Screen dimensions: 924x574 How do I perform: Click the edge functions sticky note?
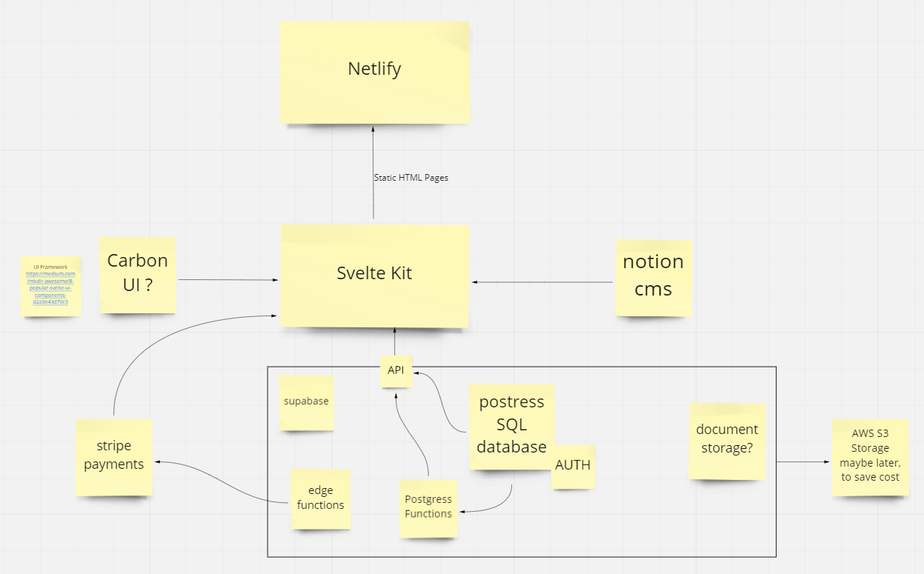click(320, 498)
